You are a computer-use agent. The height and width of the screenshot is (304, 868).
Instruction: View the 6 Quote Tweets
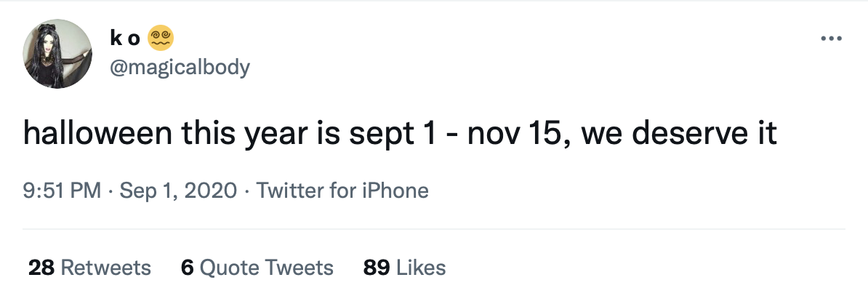pos(257,268)
